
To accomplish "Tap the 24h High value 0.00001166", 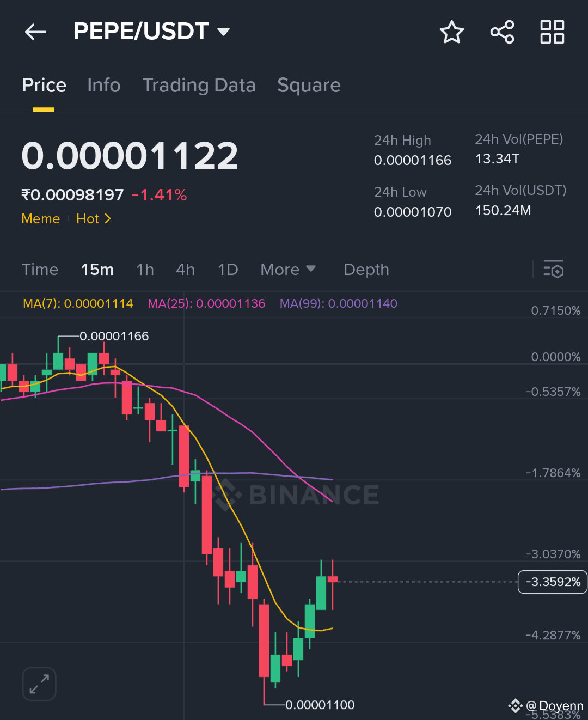I will click(x=413, y=160).
